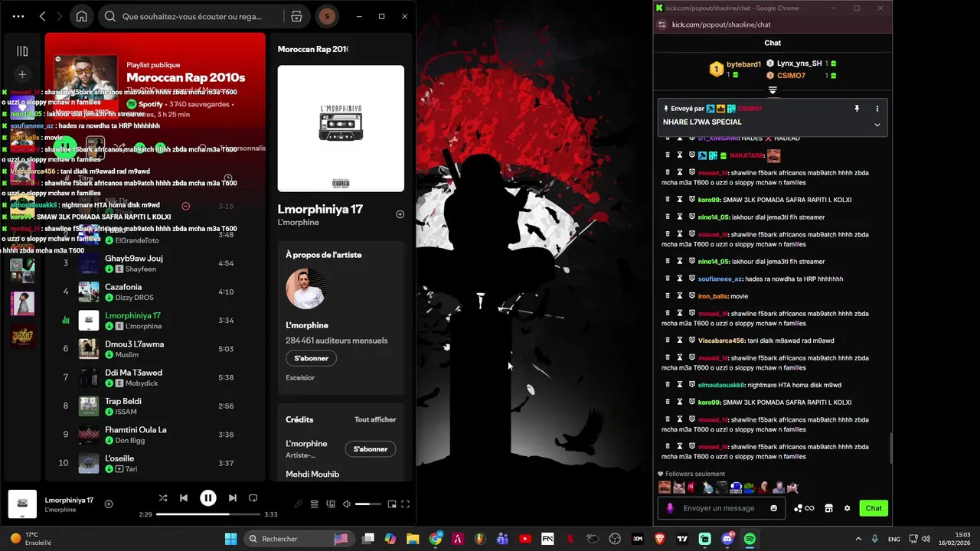Viewport: 980px width, 551px height.
Task: Open weather widget showing 17°C Ensoleillé
Action: coord(31,539)
